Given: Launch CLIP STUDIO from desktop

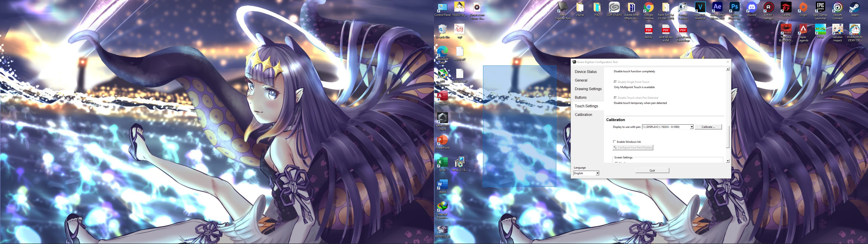Looking at the screenshot, I should point(614,9).
